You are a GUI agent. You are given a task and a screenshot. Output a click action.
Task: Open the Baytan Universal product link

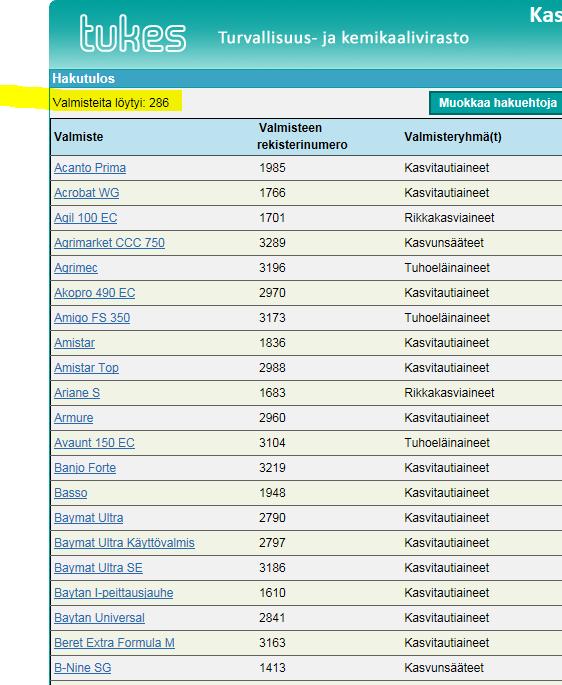(99, 618)
